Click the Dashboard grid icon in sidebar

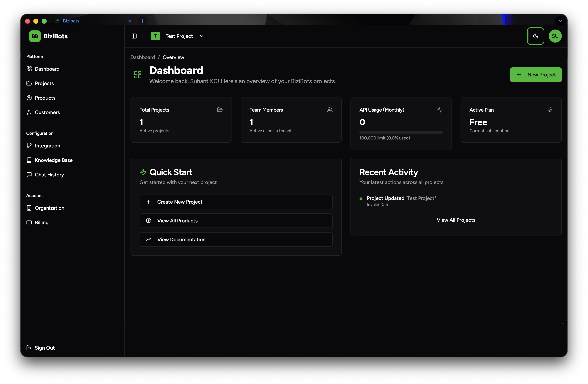[29, 69]
